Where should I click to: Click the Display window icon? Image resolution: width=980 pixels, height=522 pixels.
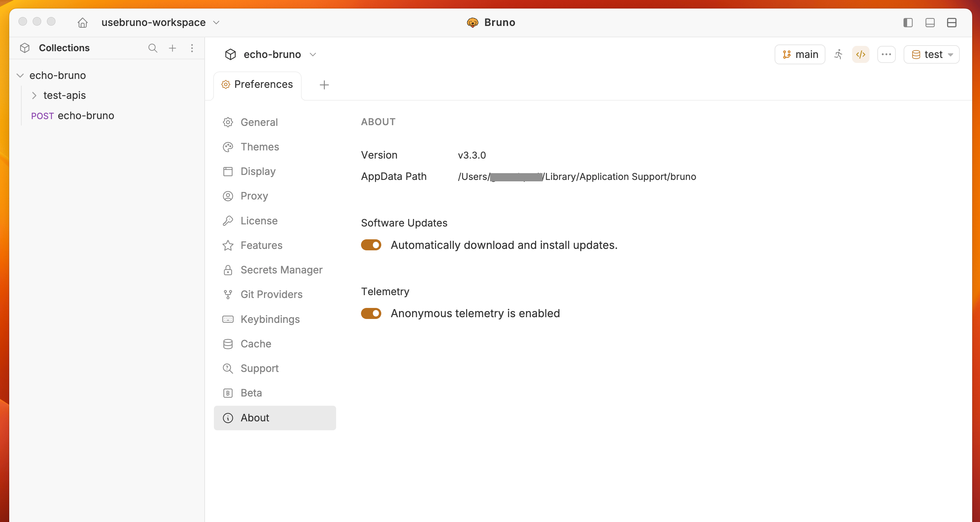pos(228,171)
